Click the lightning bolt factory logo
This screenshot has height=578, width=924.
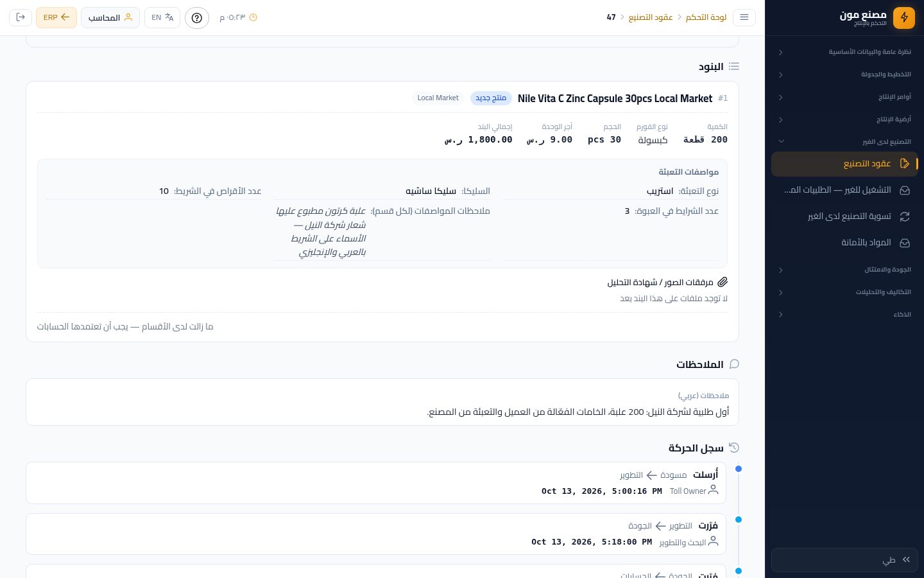point(904,17)
